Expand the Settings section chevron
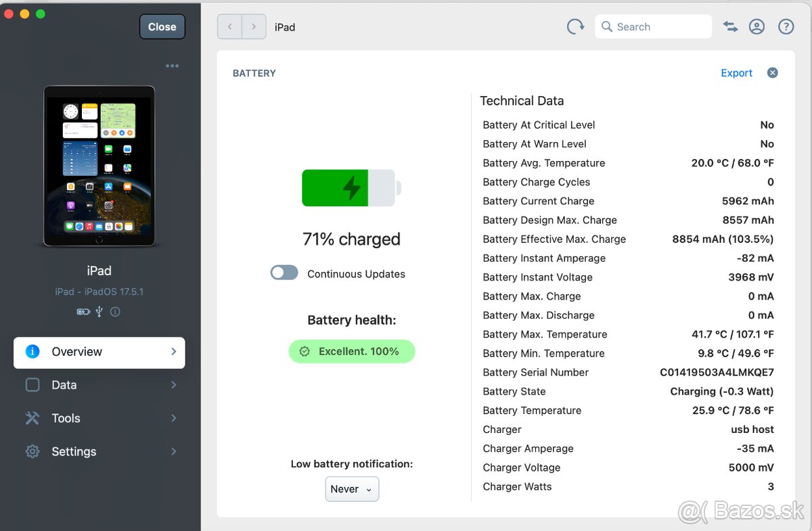This screenshot has width=812, height=531. pos(174,451)
